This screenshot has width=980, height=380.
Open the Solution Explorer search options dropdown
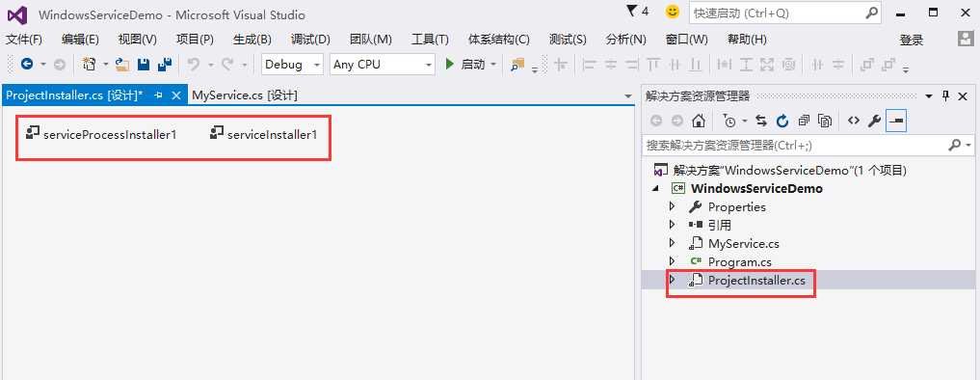pyautogui.click(x=969, y=146)
